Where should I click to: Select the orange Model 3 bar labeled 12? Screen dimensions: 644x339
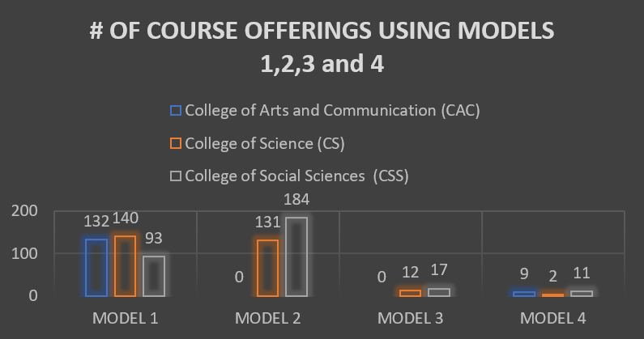(x=411, y=293)
